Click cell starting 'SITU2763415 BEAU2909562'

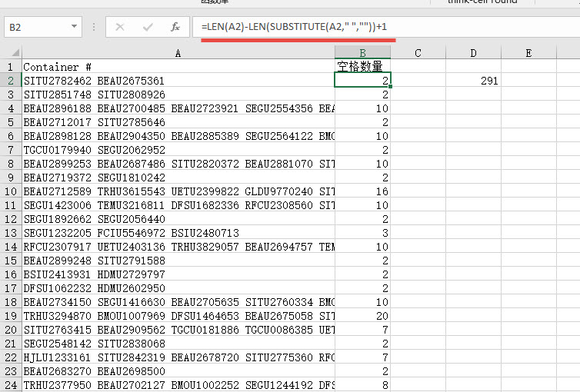pos(178,330)
